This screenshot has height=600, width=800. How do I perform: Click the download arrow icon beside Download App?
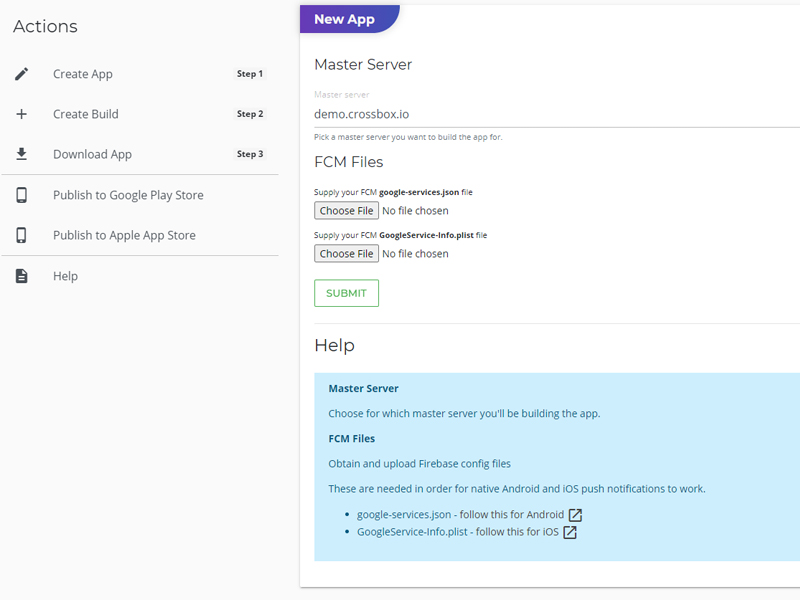(x=21, y=154)
